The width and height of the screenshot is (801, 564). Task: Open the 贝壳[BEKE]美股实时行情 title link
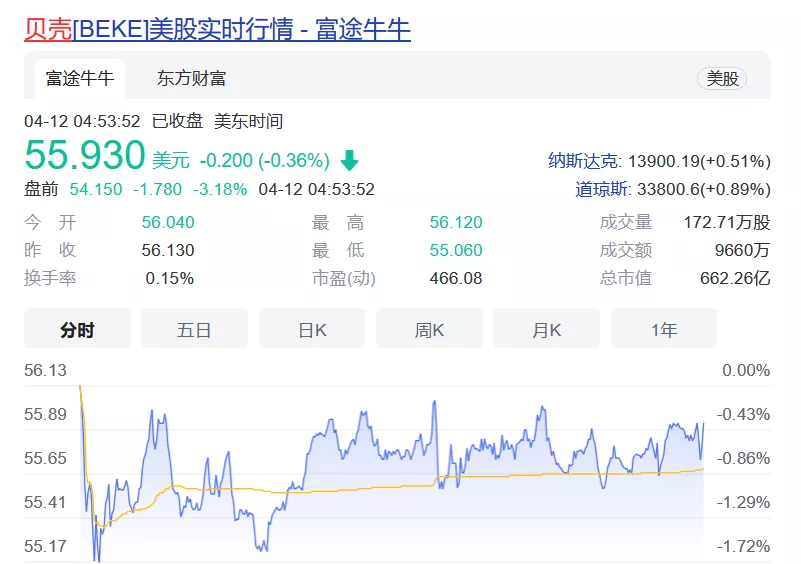(x=217, y=29)
